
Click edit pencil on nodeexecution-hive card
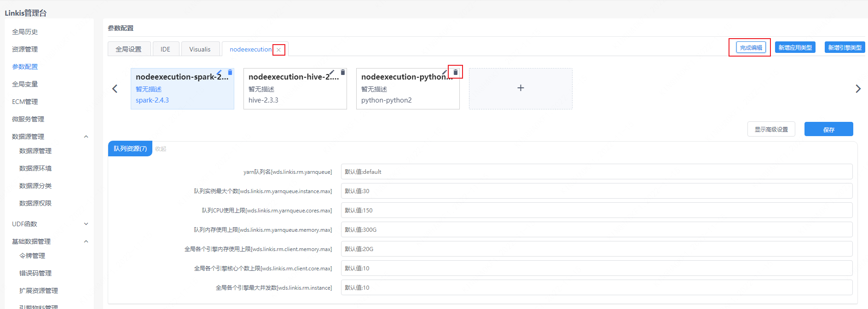(x=332, y=73)
